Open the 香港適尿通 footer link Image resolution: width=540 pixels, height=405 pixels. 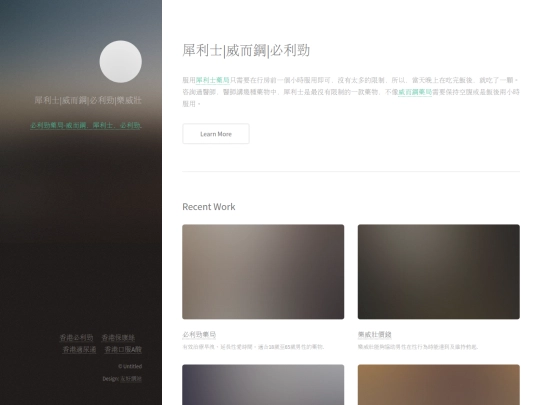[79, 350]
